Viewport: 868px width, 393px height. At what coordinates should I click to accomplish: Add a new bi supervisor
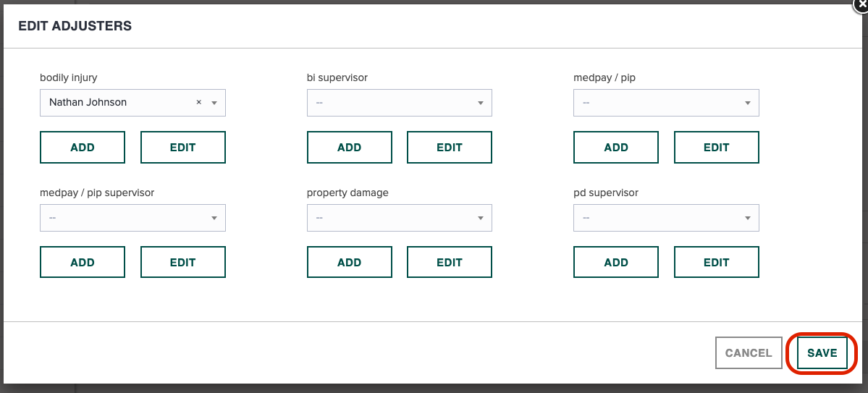(x=350, y=147)
